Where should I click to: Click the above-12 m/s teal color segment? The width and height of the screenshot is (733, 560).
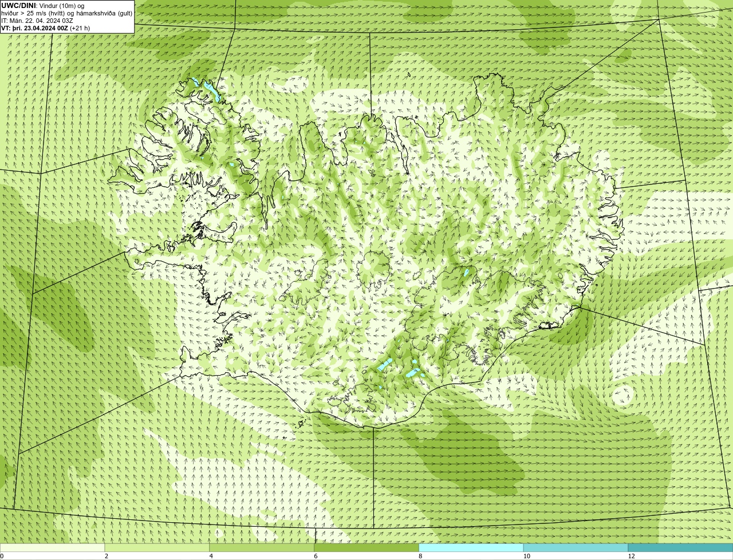pos(680,548)
